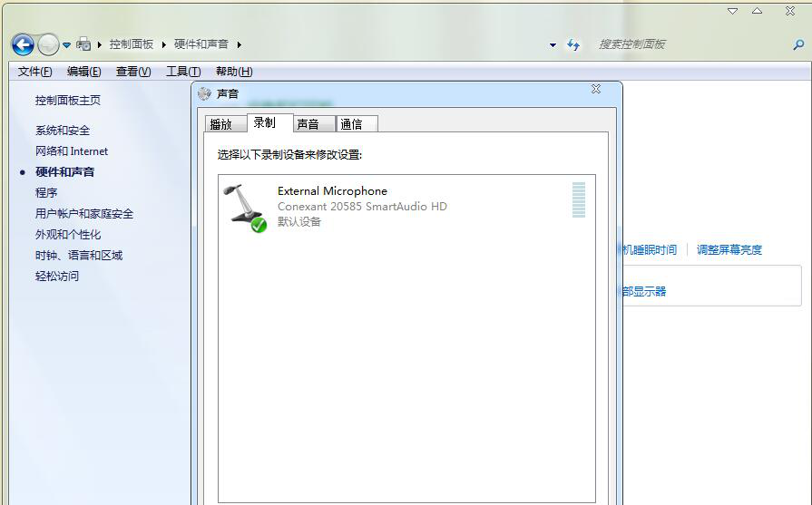Image resolution: width=812 pixels, height=505 pixels.
Task: Expand the address bar history dropdown
Action: (x=553, y=45)
